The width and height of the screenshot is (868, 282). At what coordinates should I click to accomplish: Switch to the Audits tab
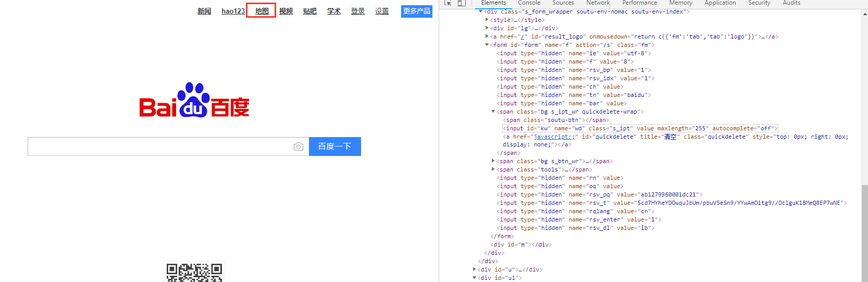click(x=791, y=3)
